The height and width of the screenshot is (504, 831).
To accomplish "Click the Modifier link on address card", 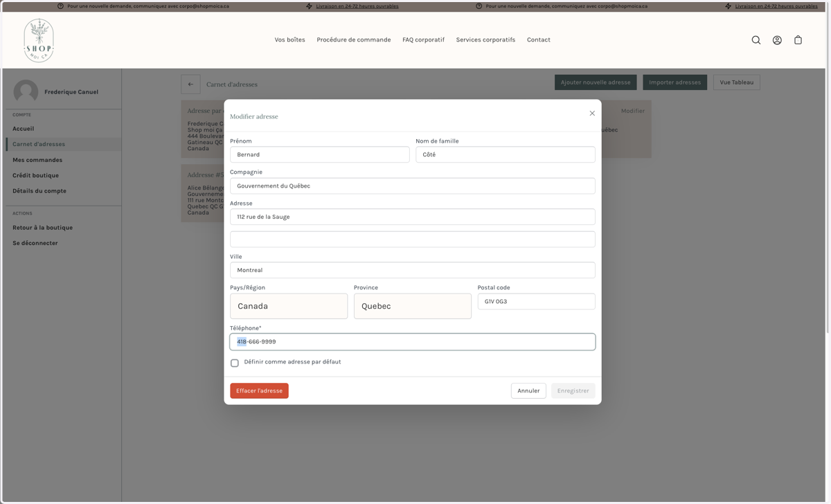I will tap(633, 111).
